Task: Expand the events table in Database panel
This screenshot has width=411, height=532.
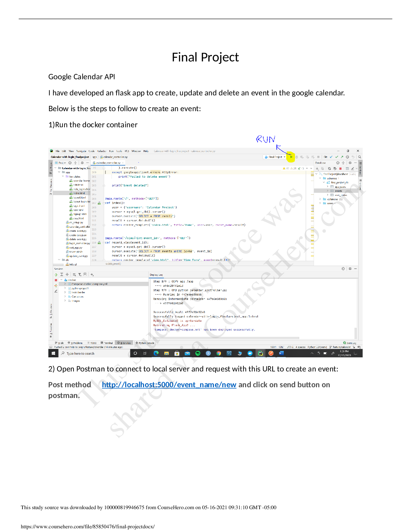Action: [x=328, y=191]
